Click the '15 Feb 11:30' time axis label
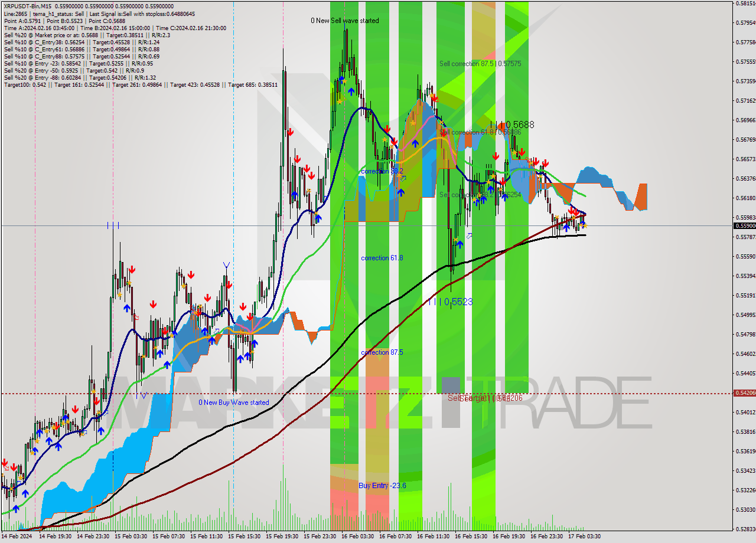756x543 pixels. pyautogui.click(x=207, y=537)
